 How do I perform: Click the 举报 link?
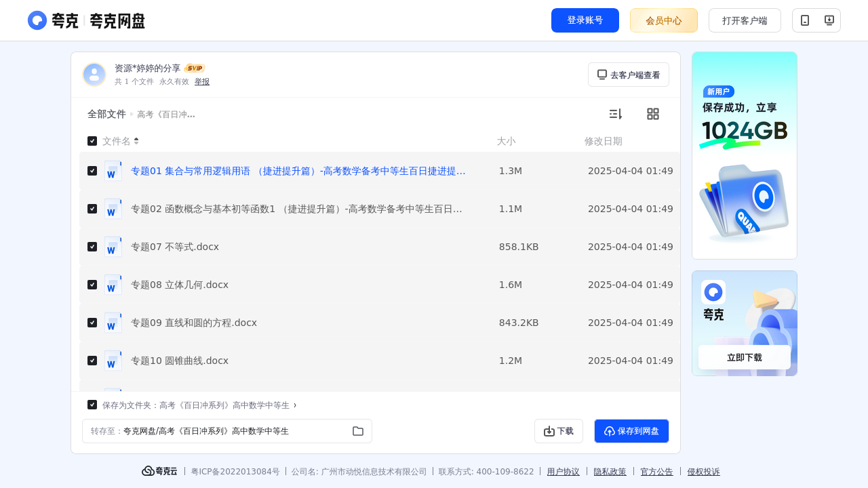coord(202,81)
